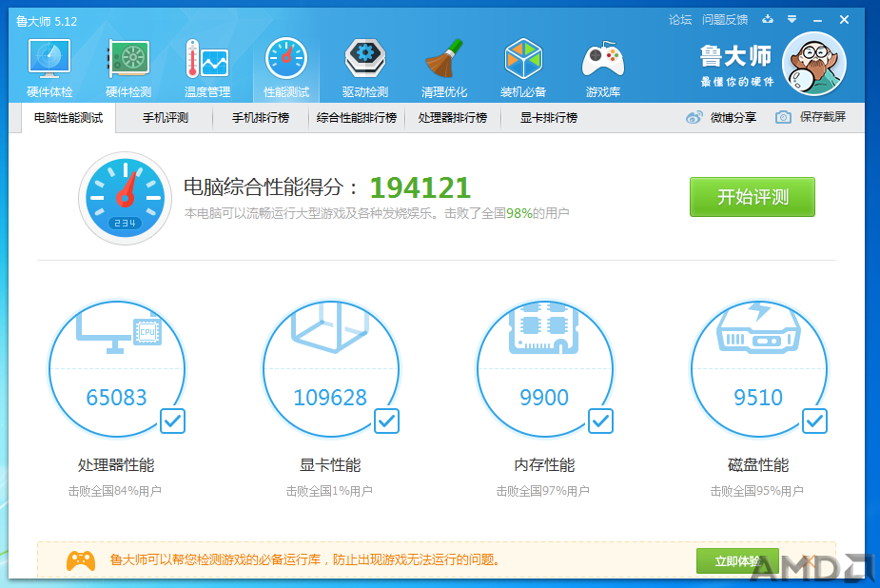Viewport: 880px width, 588px height.
Task: Click the graphics score 109628
Action: [x=330, y=398]
